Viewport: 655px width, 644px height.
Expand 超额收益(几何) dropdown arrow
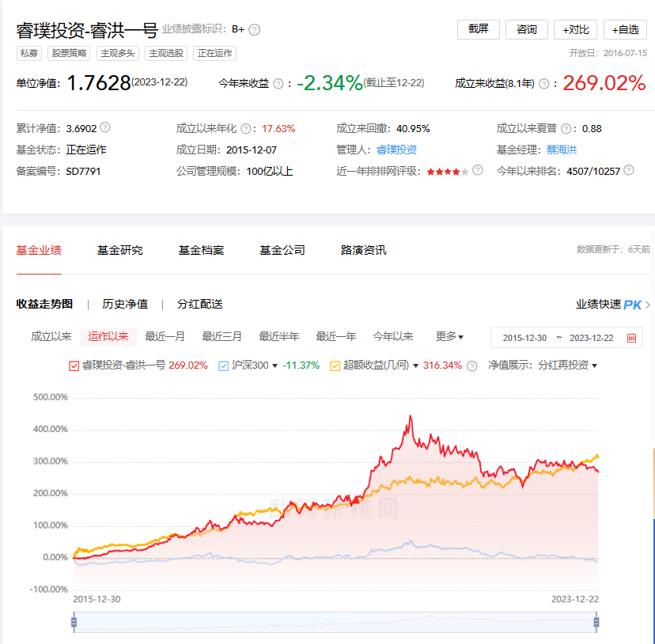coord(415,366)
